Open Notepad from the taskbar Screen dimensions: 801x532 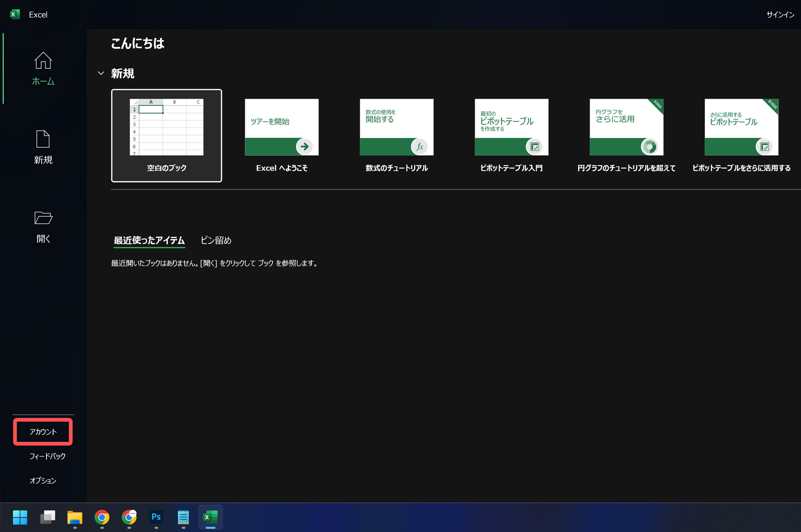183,517
